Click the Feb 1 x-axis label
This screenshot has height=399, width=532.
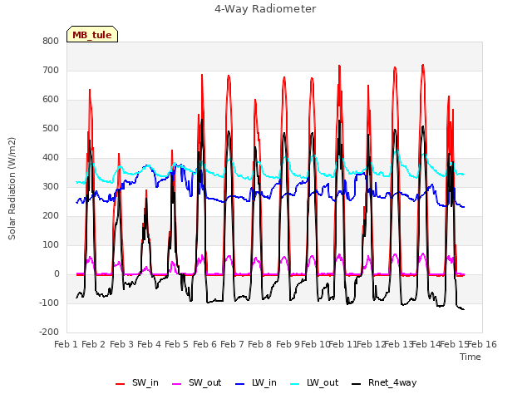tap(66, 344)
